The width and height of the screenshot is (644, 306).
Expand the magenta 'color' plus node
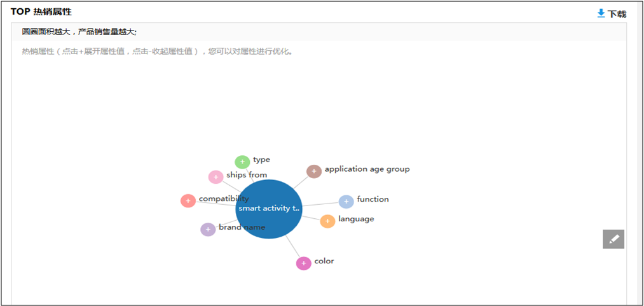(304, 263)
